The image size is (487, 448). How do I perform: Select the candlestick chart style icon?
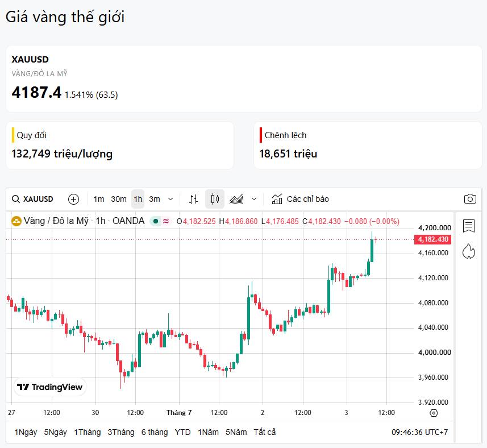point(215,199)
